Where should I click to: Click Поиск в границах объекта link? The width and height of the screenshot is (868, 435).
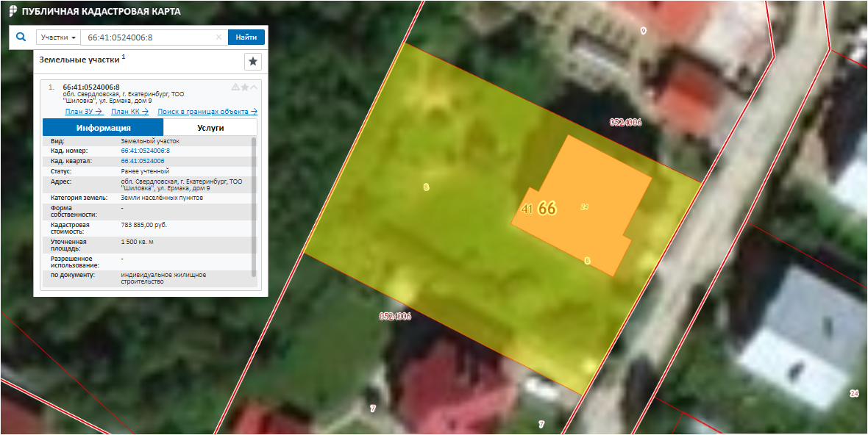207,112
